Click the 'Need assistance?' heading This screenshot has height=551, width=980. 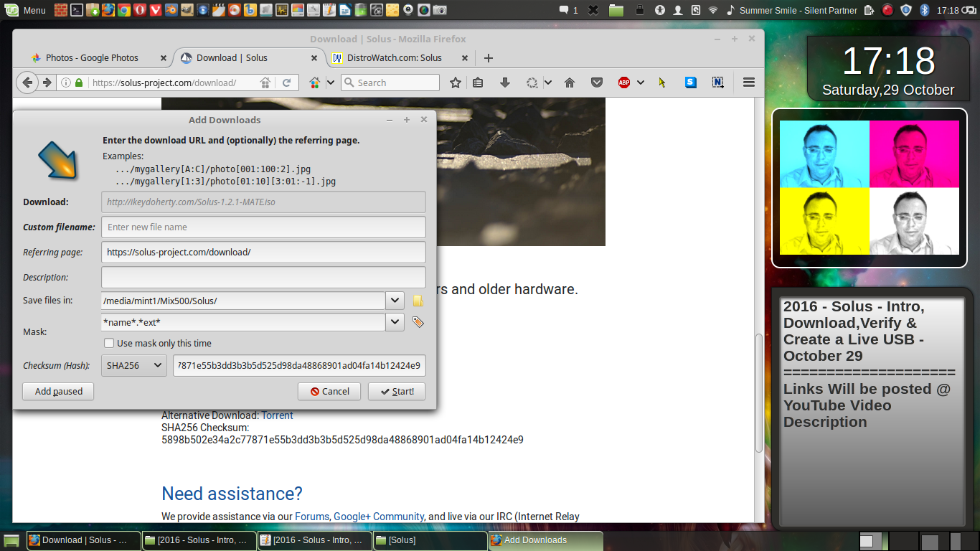(232, 494)
